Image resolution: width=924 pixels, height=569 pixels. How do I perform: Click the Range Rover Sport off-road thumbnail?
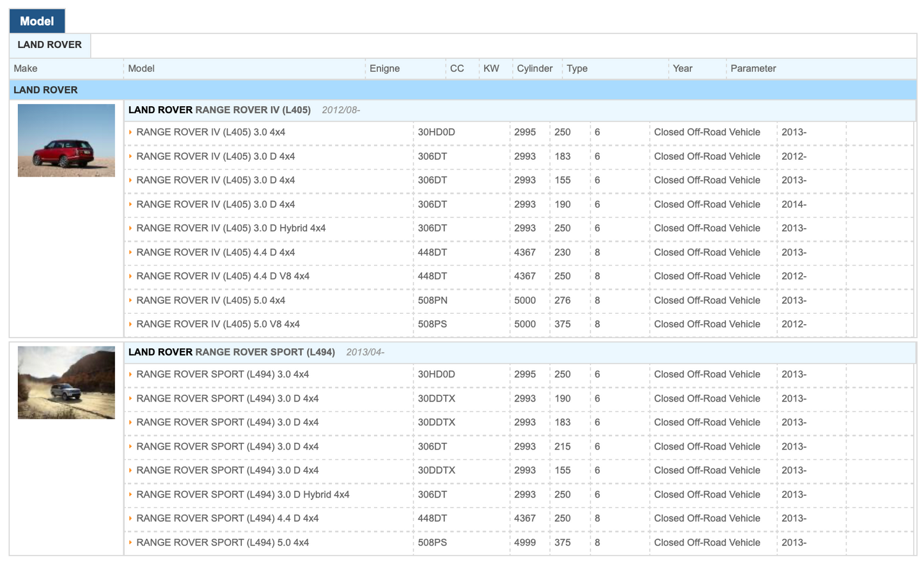(x=67, y=383)
